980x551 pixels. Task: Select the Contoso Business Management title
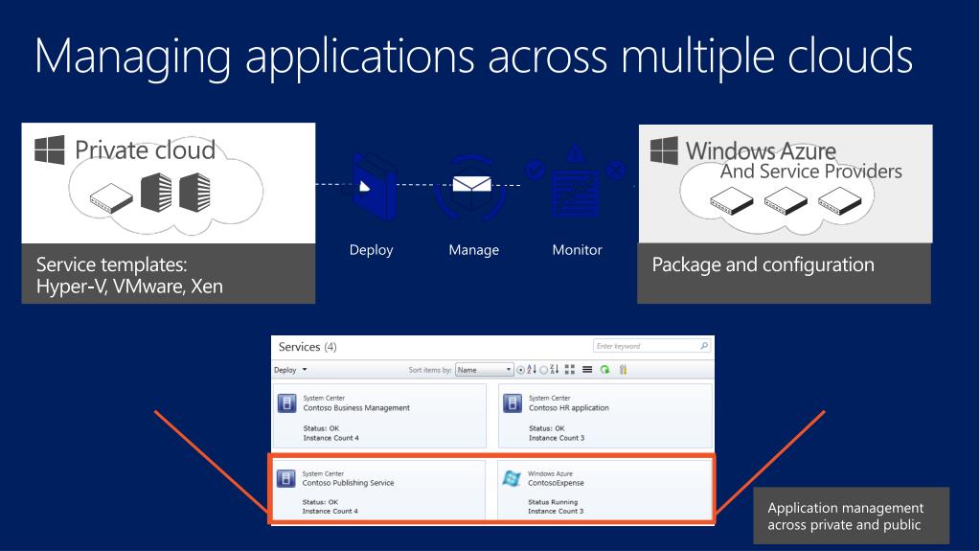(356, 408)
